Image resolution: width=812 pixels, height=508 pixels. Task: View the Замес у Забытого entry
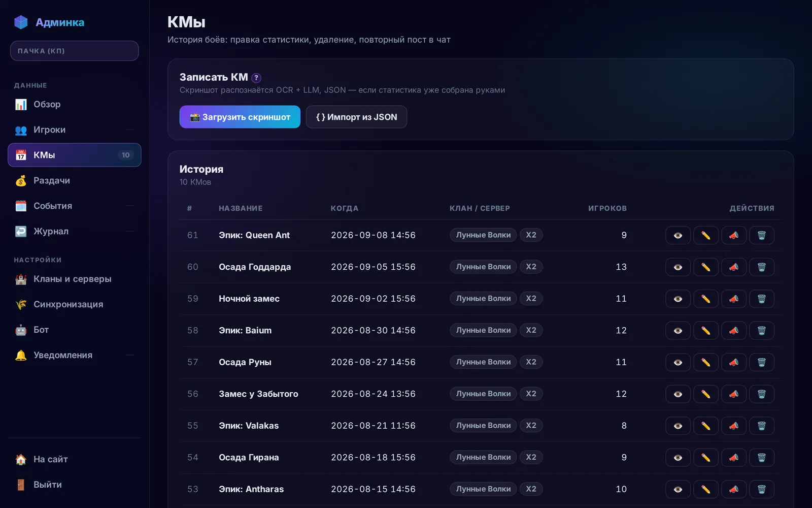[678, 394]
